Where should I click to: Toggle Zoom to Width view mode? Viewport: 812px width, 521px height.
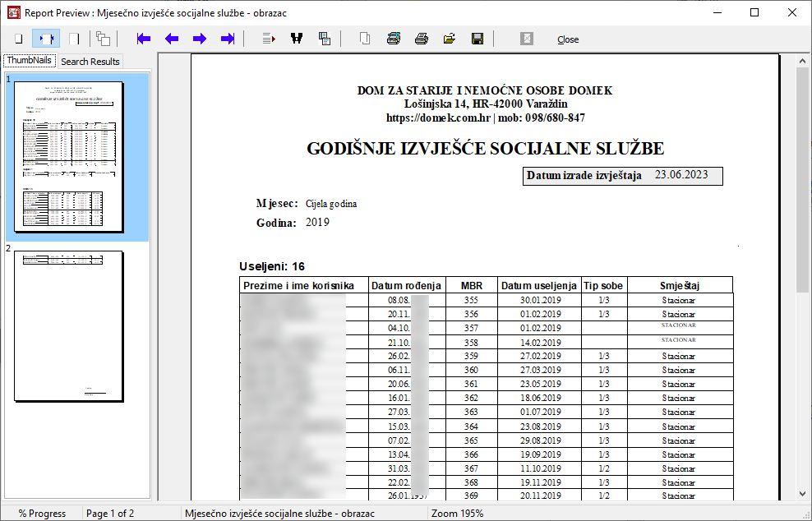click(46, 39)
